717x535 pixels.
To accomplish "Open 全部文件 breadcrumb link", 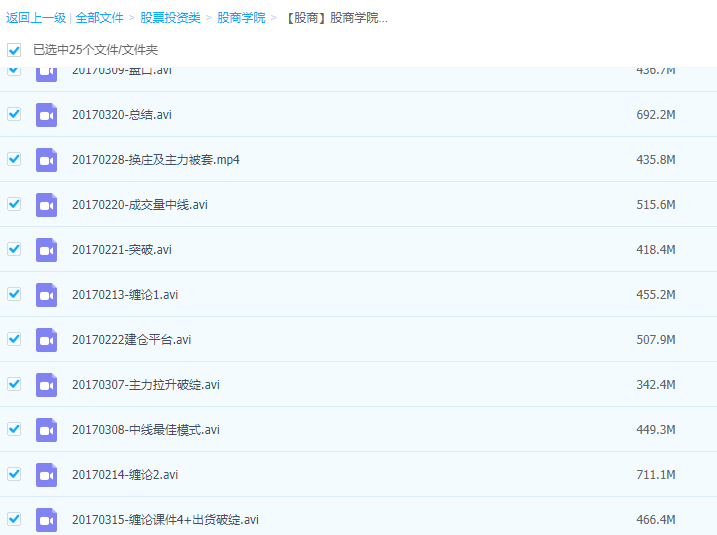I will coord(100,18).
